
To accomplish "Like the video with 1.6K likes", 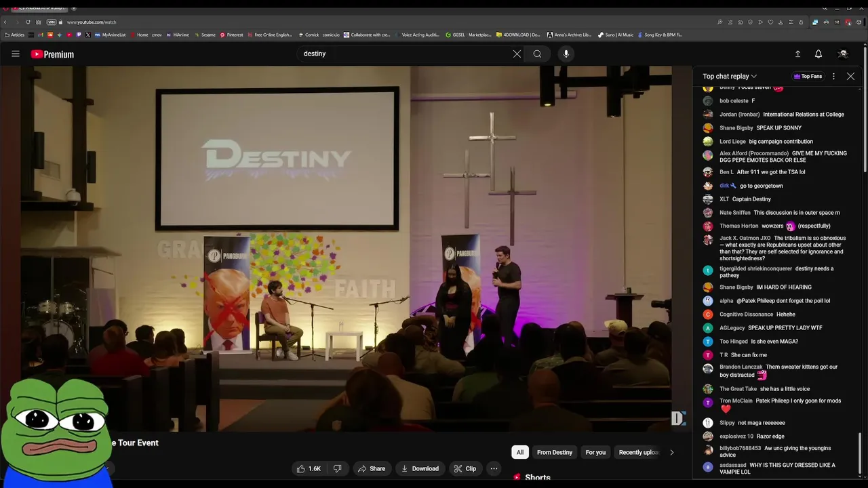I will 309,468.
